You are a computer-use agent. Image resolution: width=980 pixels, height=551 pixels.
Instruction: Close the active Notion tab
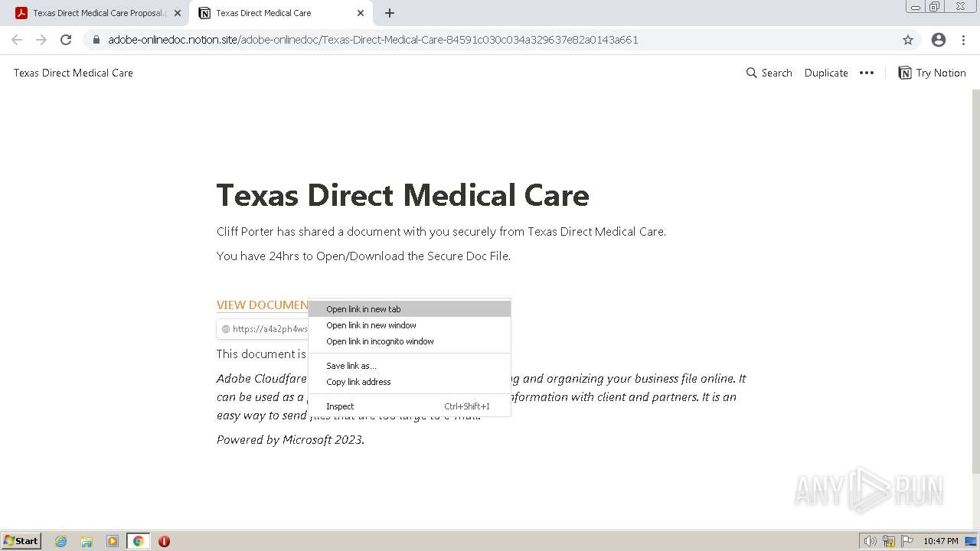pos(361,13)
